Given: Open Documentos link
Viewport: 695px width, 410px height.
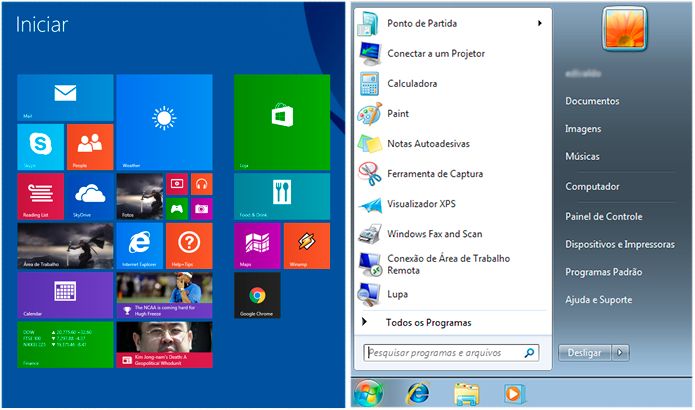Looking at the screenshot, I should coord(592,101).
